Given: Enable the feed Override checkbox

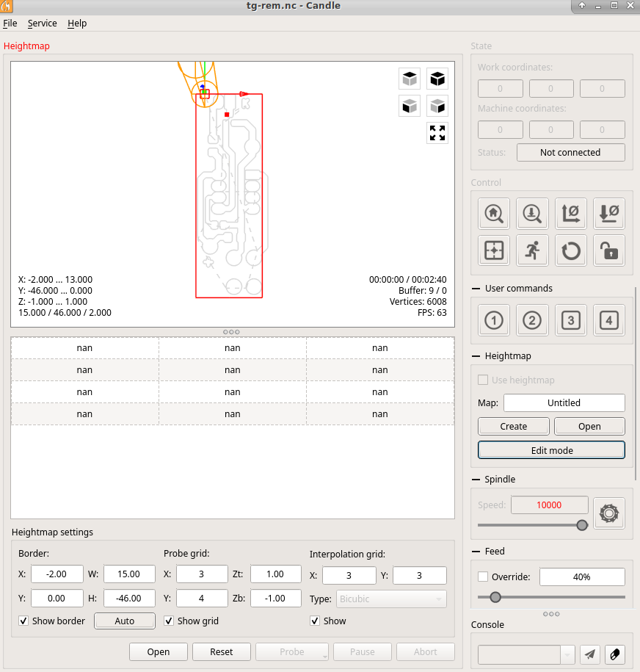Looking at the screenshot, I should 483,577.
